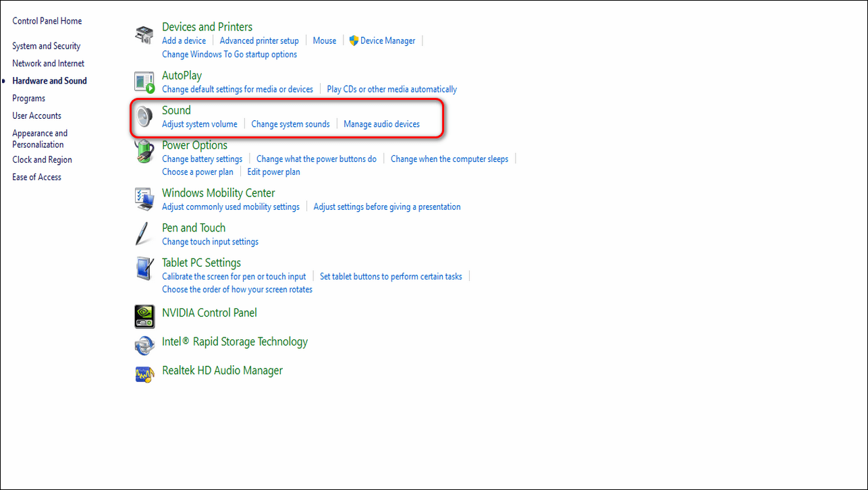Click Change Windows To Go startup options
Viewport: 868px width, 490px height.
coord(229,54)
